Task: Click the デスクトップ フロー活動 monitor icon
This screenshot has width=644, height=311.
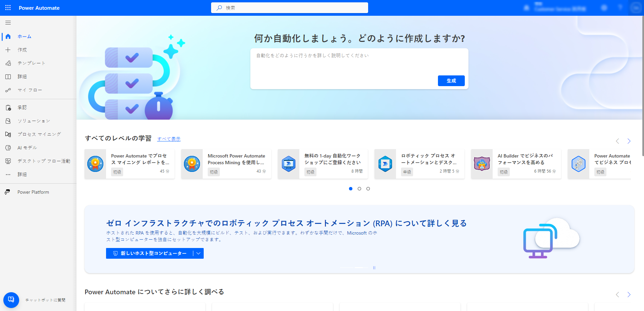Action: [x=8, y=161]
